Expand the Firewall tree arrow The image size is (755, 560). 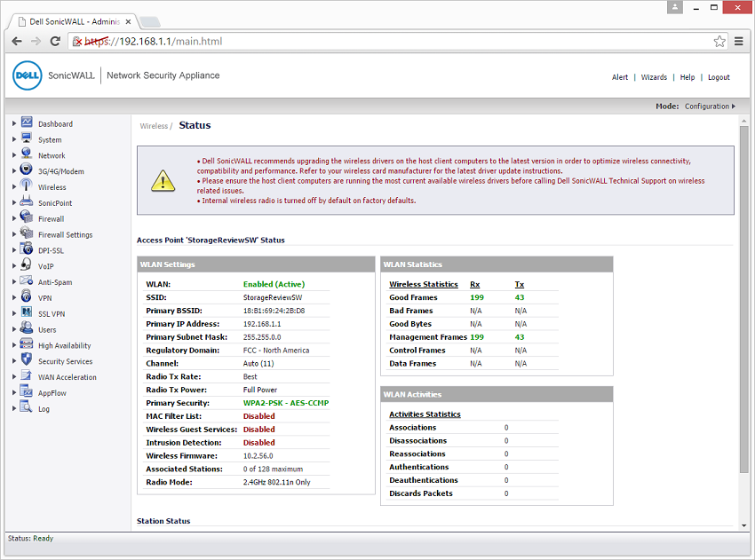coord(14,218)
